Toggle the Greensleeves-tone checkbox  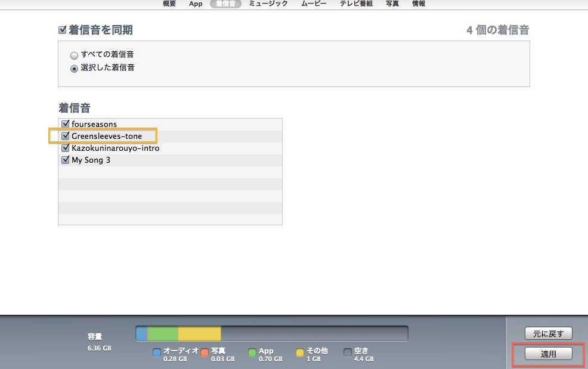pos(66,136)
